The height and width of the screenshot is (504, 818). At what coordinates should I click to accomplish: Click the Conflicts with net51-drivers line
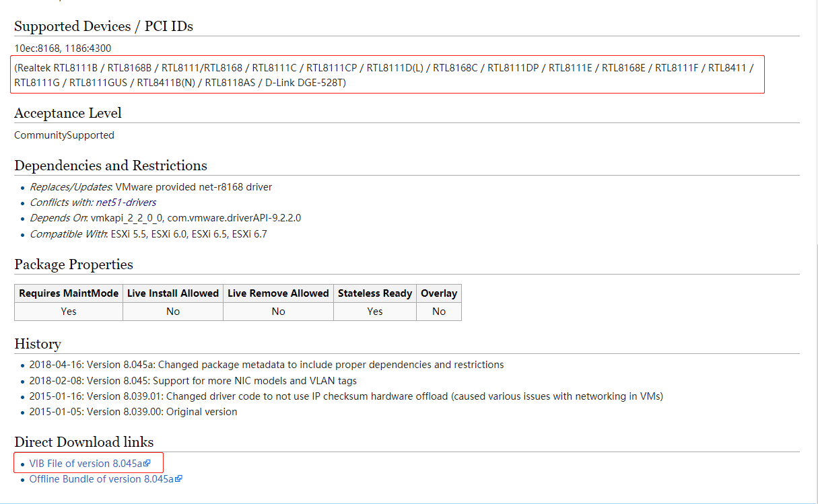coord(93,203)
